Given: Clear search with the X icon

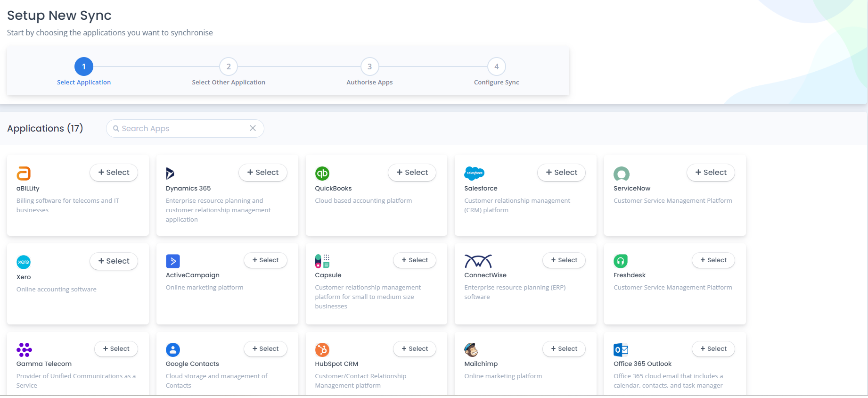Looking at the screenshot, I should (253, 128).
